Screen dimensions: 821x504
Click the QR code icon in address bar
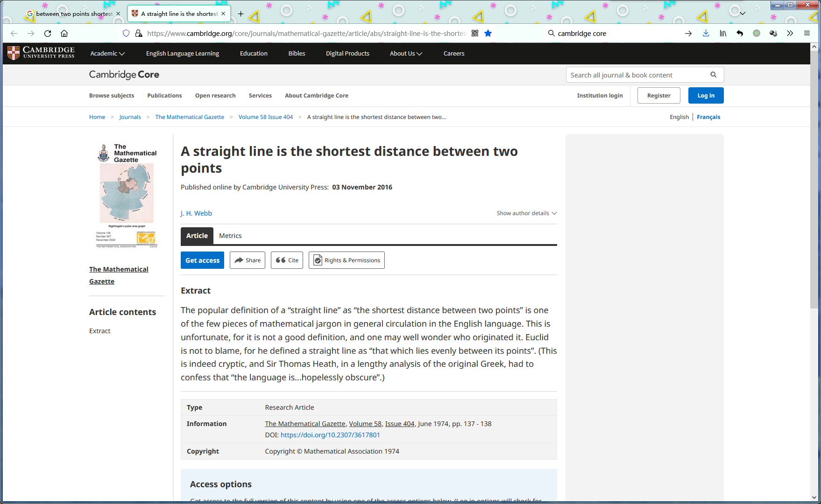coord(475,34)
